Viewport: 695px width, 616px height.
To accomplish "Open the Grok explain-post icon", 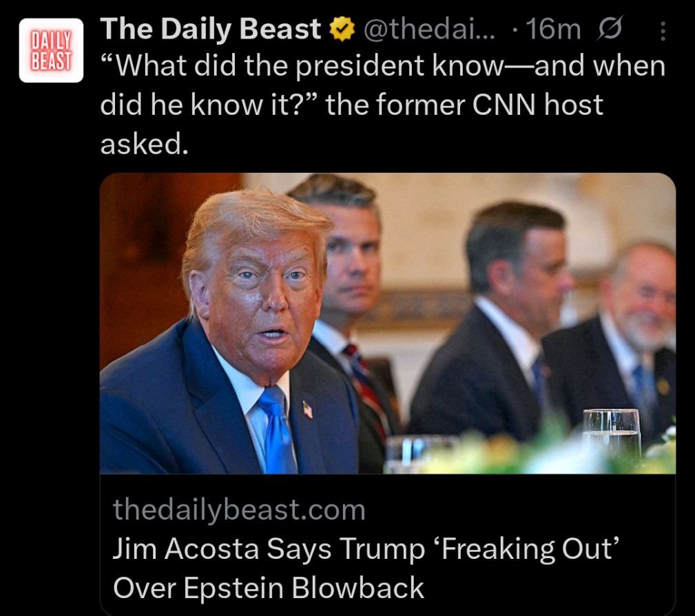I will click(x=610, y=29).
